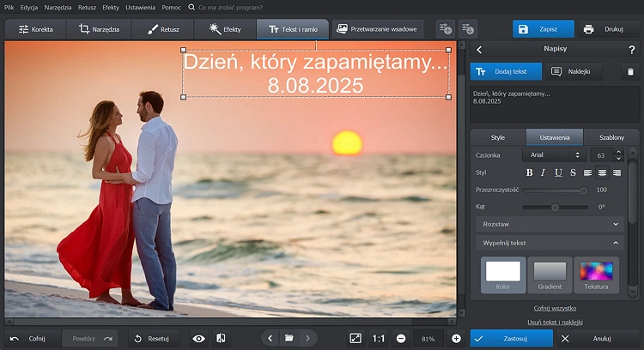
Task: Select the Ustawienia settings tab
Action: [x=555, y=137]
